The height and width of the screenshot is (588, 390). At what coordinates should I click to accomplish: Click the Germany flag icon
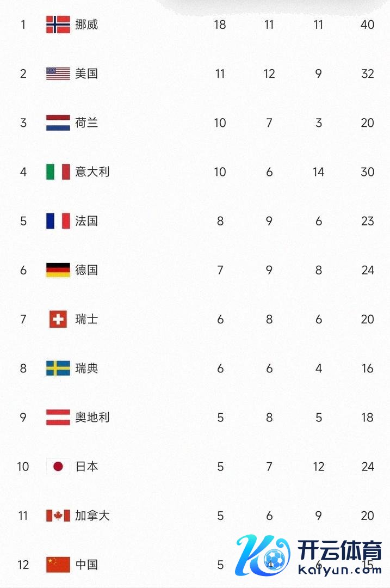coord(58,270)
